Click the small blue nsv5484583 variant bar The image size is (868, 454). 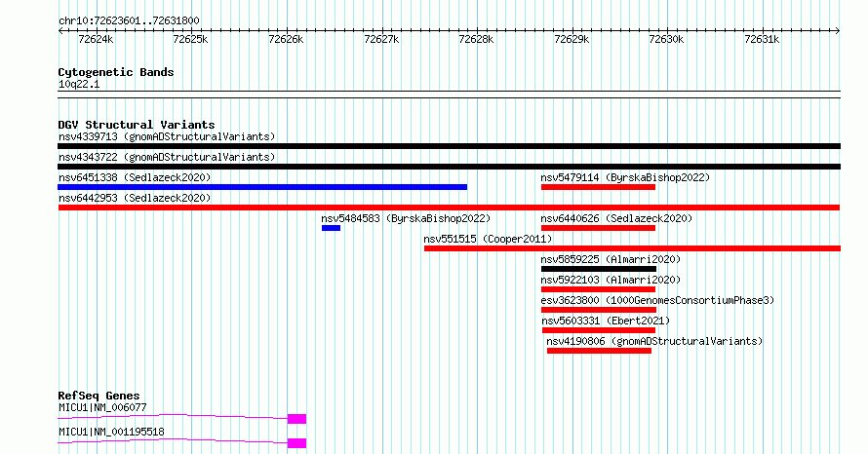point(331,228)
